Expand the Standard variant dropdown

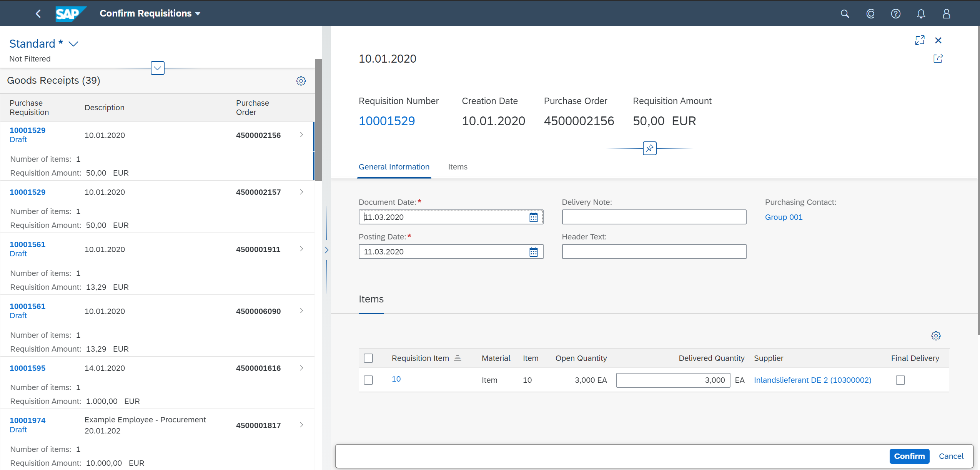point(73,44)
